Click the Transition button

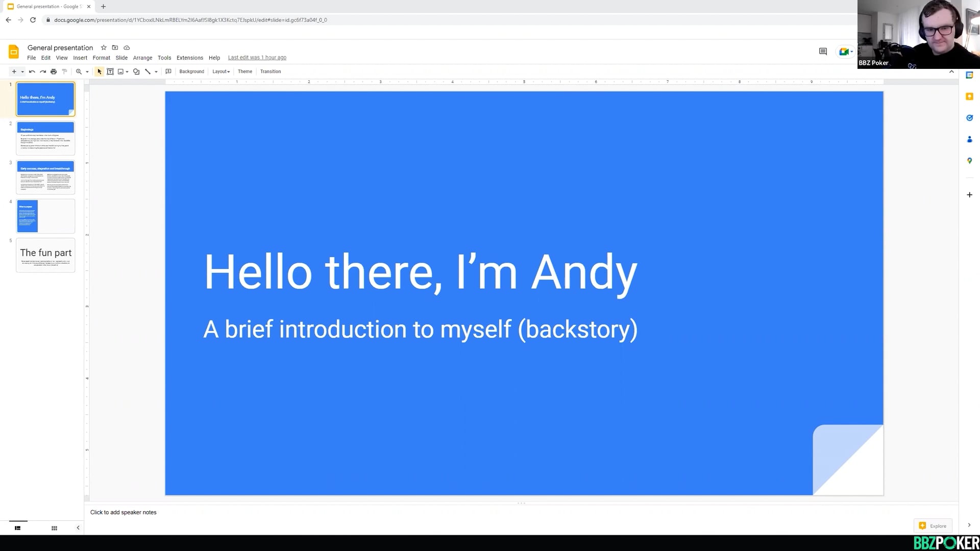(x=270, y=71)
